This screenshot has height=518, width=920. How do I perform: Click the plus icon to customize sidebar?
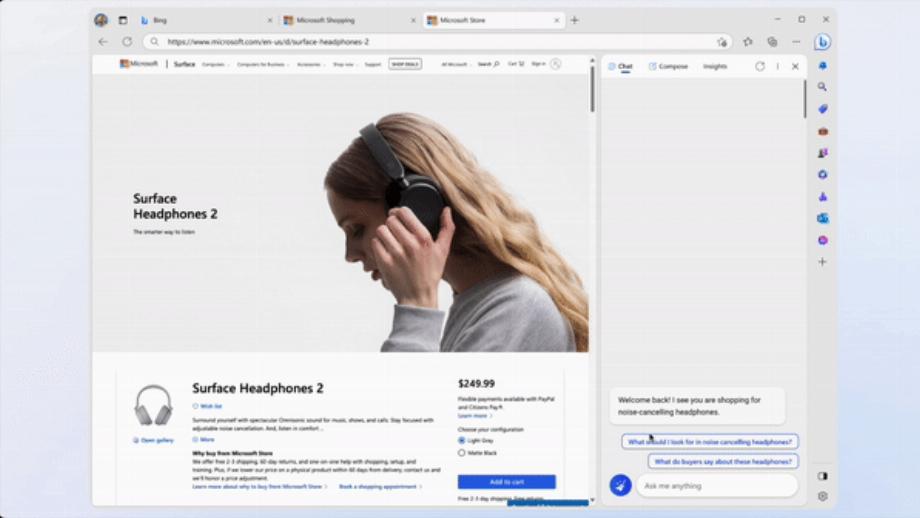tap(823, 262)
